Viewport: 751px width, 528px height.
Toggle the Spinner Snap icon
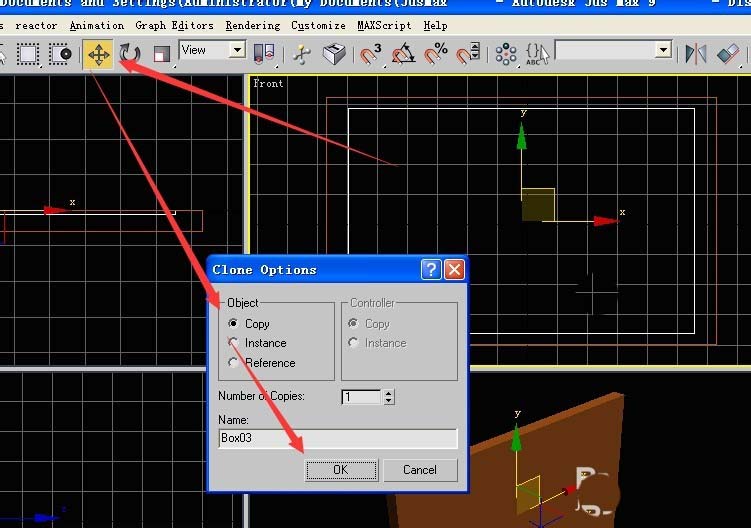click(x=468, y=54)
